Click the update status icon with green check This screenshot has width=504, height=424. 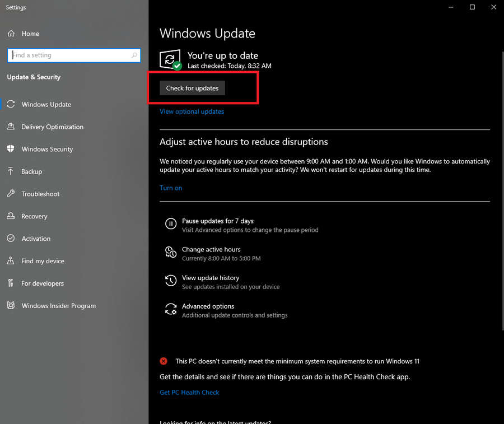click(170, 59)
